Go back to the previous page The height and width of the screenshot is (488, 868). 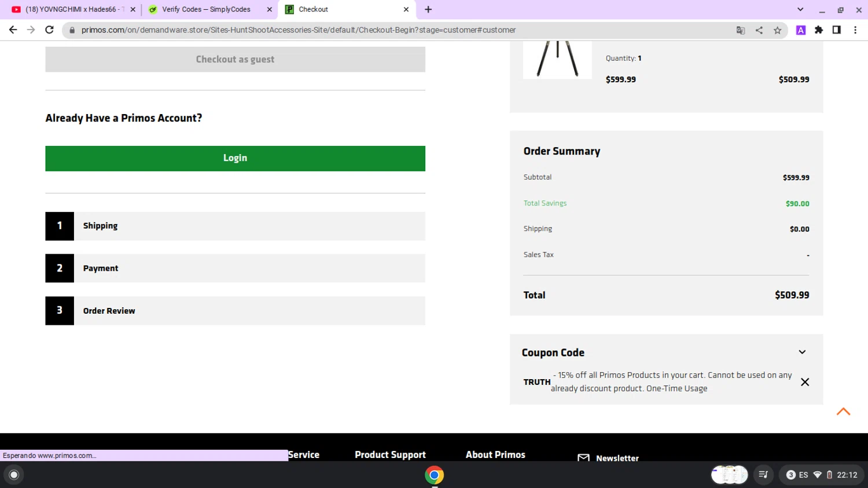coord(13,30)
